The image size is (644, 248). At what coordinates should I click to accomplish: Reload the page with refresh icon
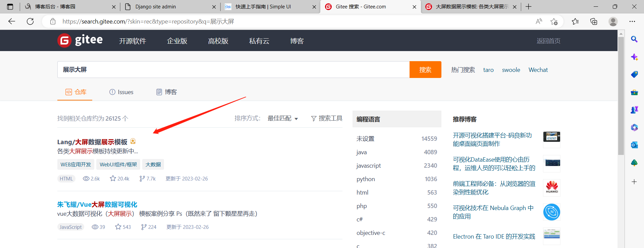click(30, 22)
